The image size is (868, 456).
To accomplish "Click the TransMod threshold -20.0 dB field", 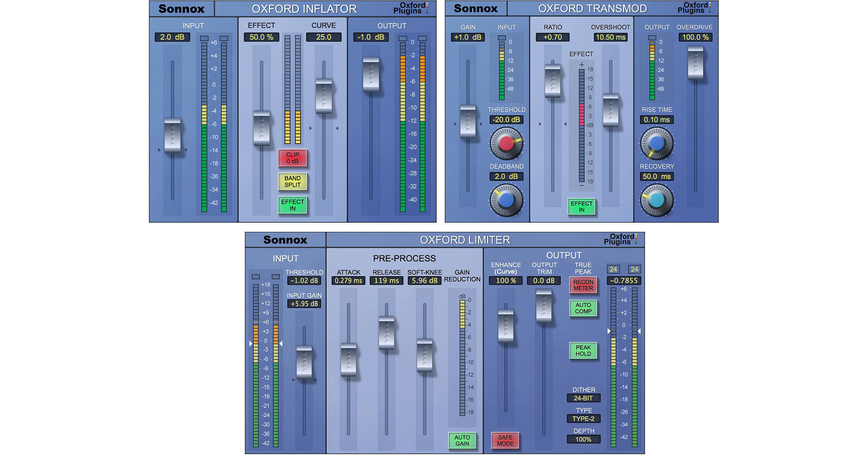I will (506, 120).
